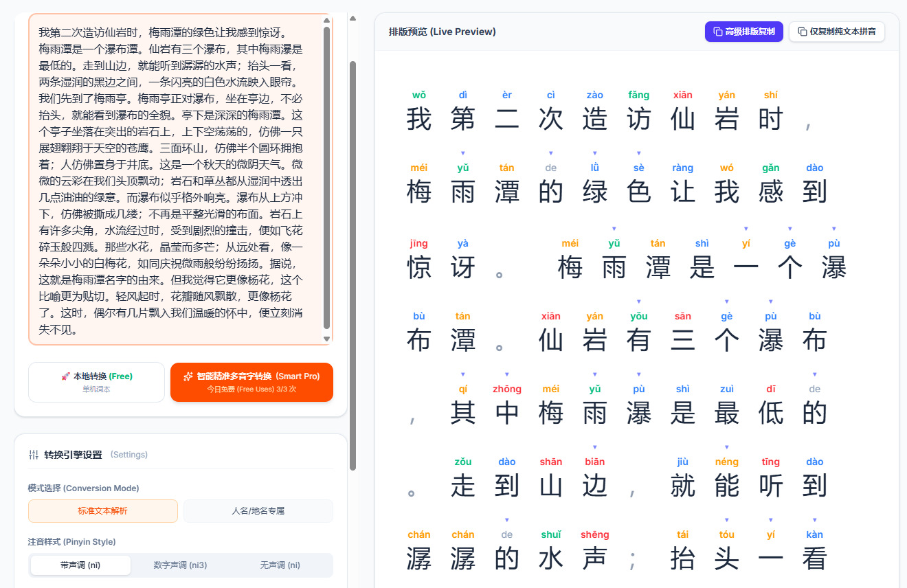The image size is (907, 588).
Task: Open pronunciation arrow above 看 (kàn)
Action: coord(815,520)
